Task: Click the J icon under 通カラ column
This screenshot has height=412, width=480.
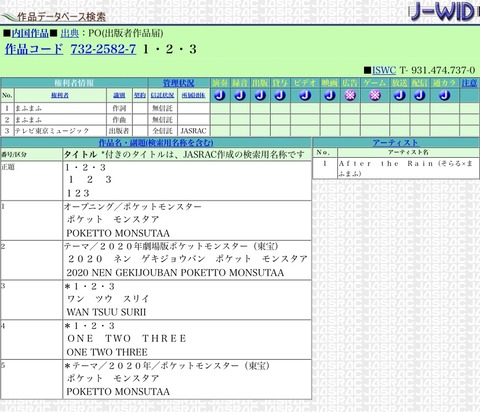Action: [444, 95]
